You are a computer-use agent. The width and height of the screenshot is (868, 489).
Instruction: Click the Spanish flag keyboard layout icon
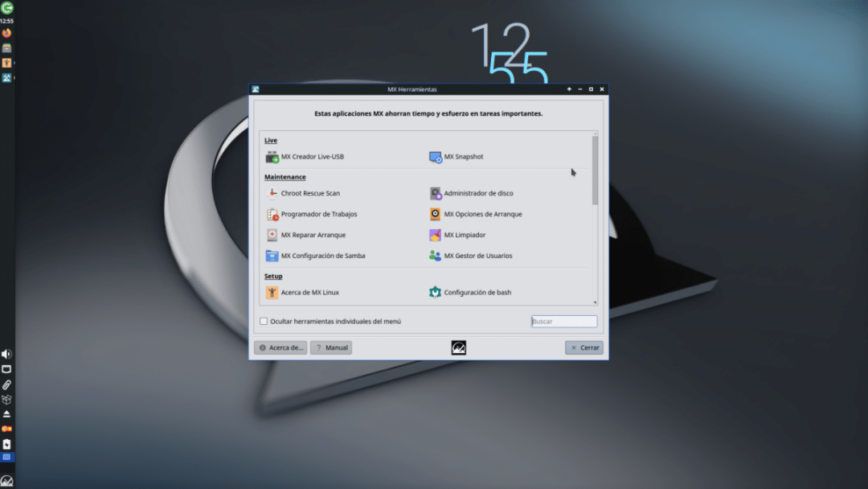(6, 429)
